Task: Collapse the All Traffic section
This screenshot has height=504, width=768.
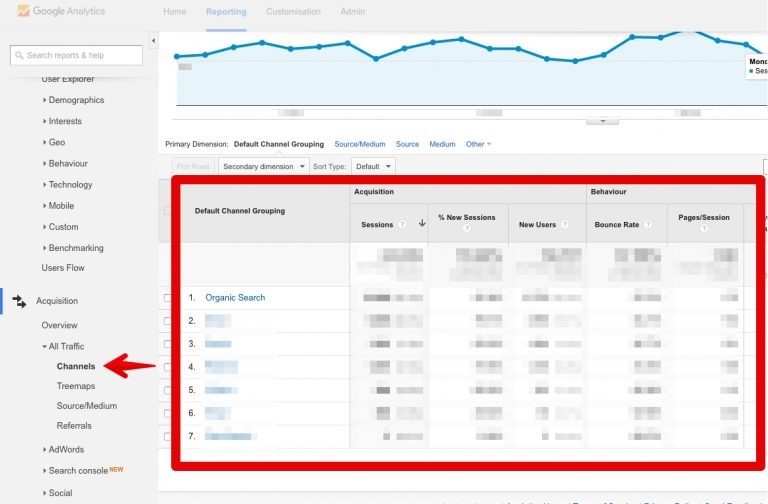Action: (x=63, y=346)
